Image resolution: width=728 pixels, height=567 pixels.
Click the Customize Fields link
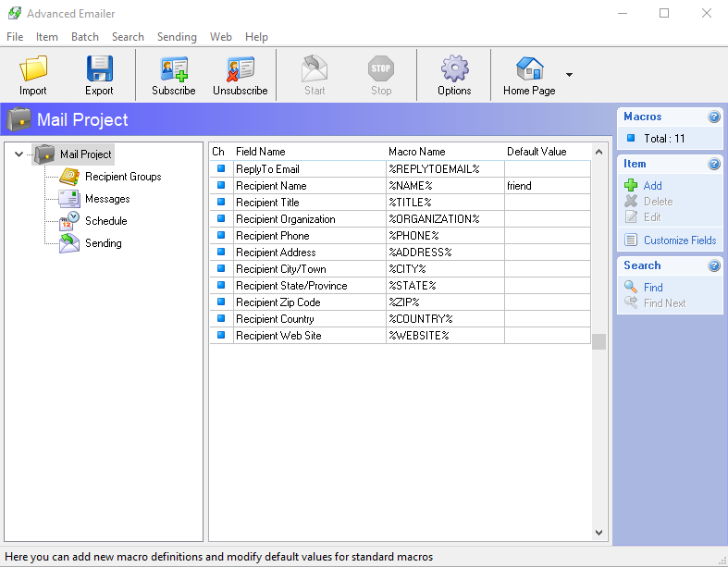click(x=679, y=240)
